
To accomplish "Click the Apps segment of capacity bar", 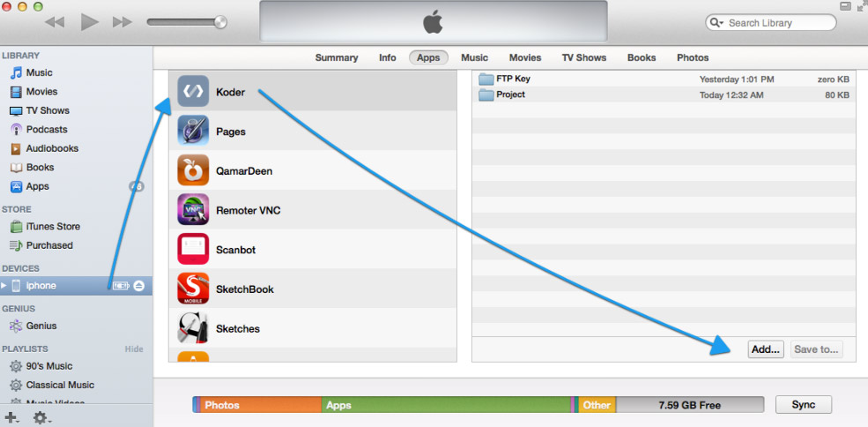I will click(x=446, y=405).
